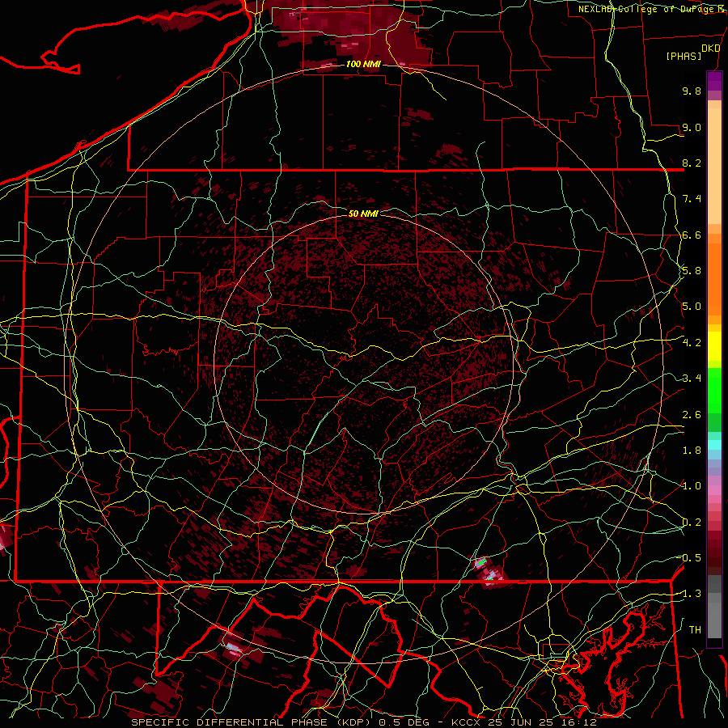Image resolution: width=728 pixels, height=728 pixels.
Task: Select the -1.3 scale value
Action: (x=689, y=594)
